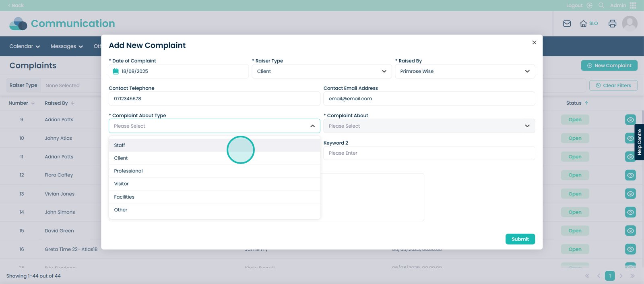This screenshot has height=284, width=644.
Task: Open the user profile avatar
Action: (630, 24)
